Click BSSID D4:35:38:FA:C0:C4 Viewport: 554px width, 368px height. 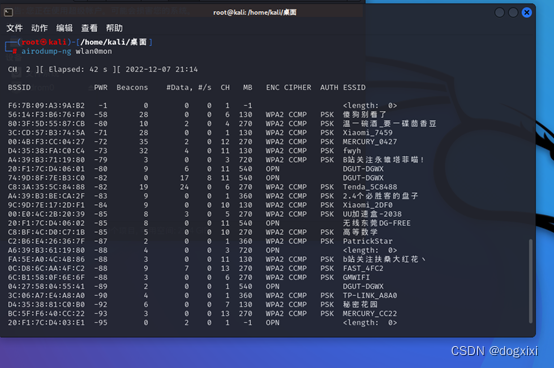pos(46,151)
